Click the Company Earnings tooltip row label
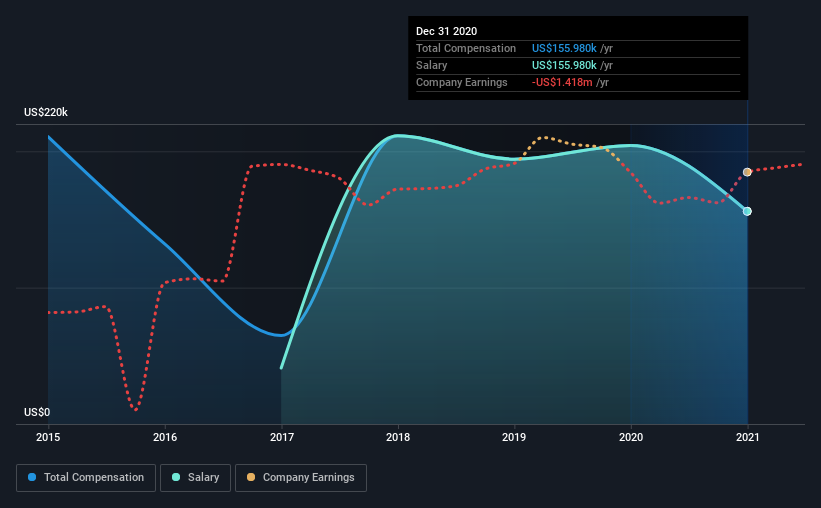This screenshot has width=821, height=508. [x=462, y=83]
